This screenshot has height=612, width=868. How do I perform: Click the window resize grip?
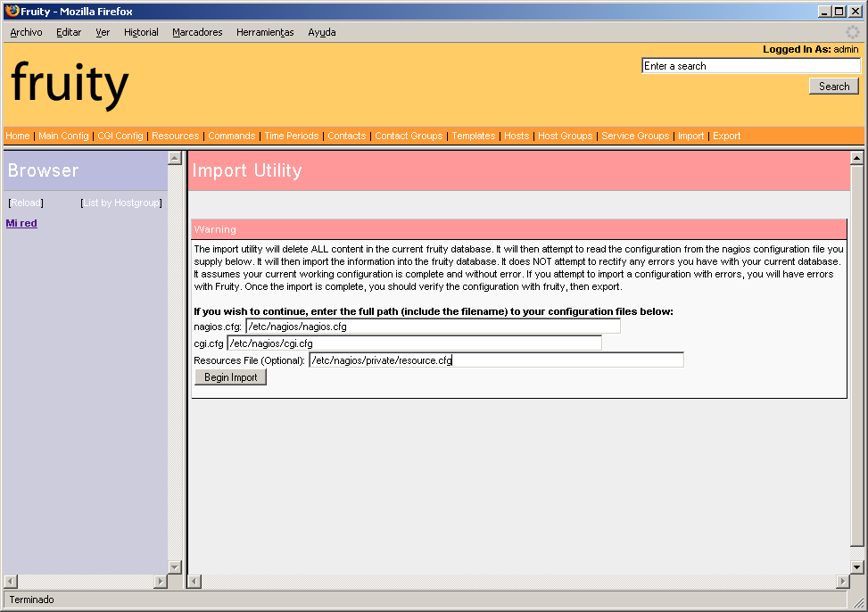(857, 601)
